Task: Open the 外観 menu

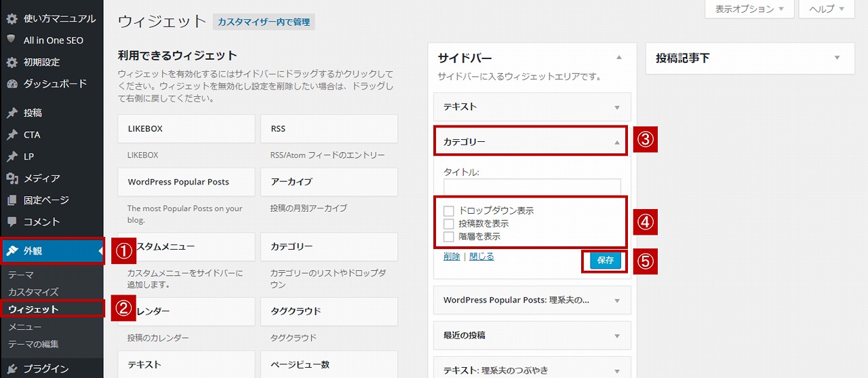Action: [x=52, y=251]
